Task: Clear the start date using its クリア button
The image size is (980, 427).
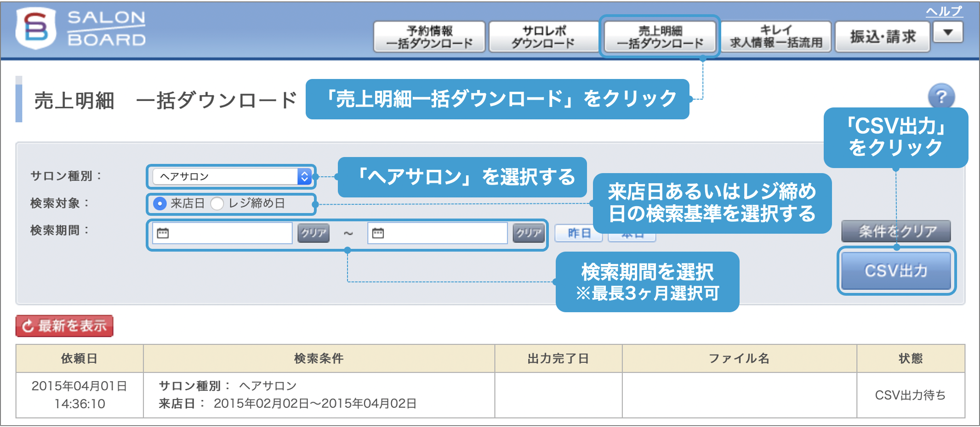Action: click(x=313, y=233)
